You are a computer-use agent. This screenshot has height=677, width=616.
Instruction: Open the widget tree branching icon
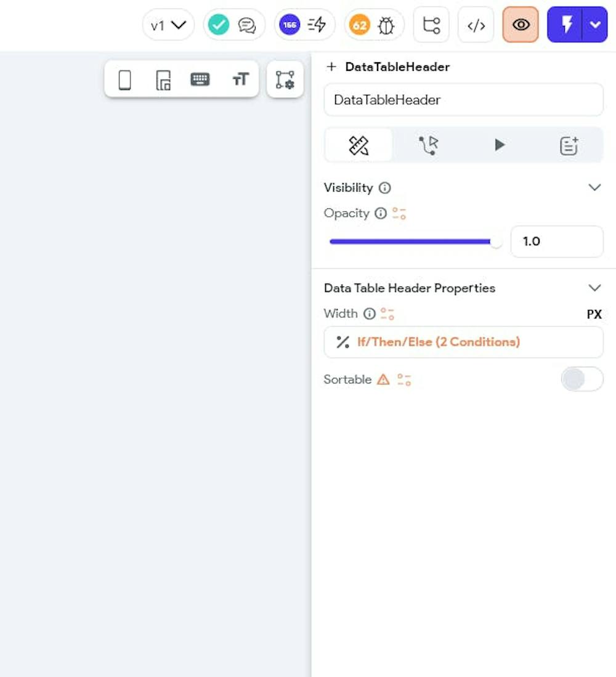pos(431,25)
